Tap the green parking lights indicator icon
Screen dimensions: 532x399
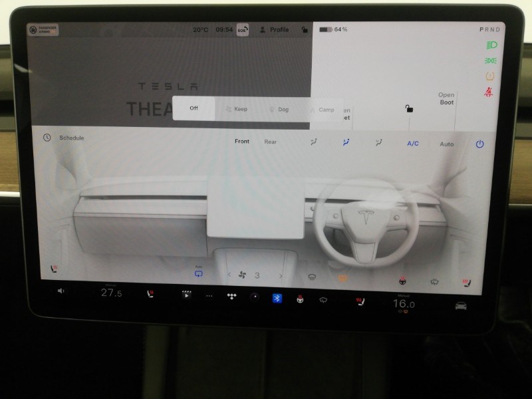click(491, 61)
